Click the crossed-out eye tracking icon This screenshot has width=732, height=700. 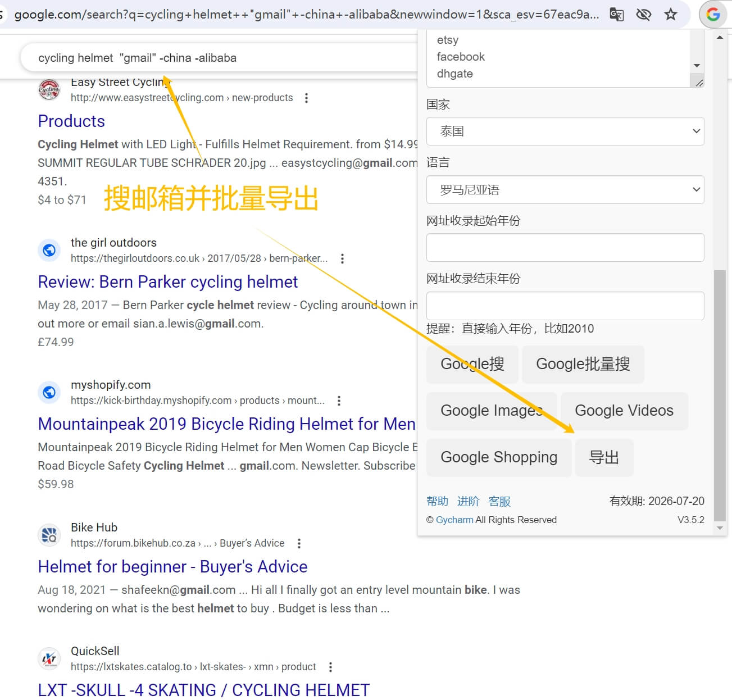[x=644, y=15]
